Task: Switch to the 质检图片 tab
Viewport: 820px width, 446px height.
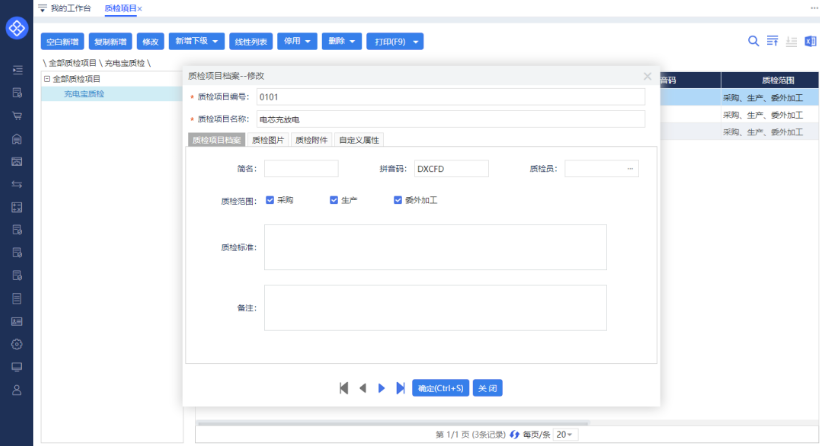Action: (268, 140)
